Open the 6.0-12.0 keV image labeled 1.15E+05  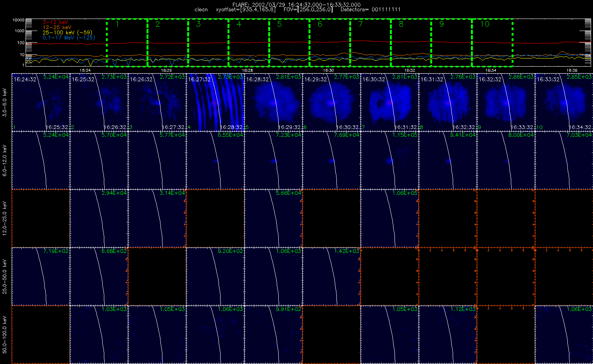point(390,160)
